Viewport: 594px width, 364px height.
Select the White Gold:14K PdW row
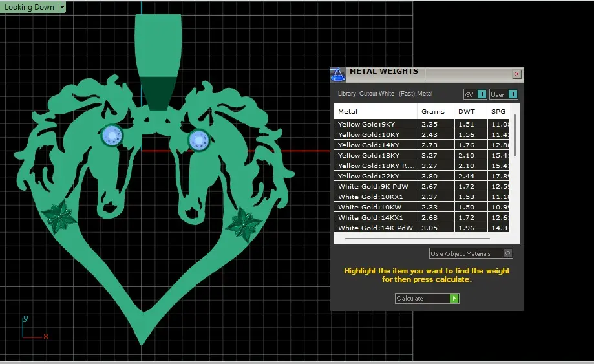[x=421, y=228]
